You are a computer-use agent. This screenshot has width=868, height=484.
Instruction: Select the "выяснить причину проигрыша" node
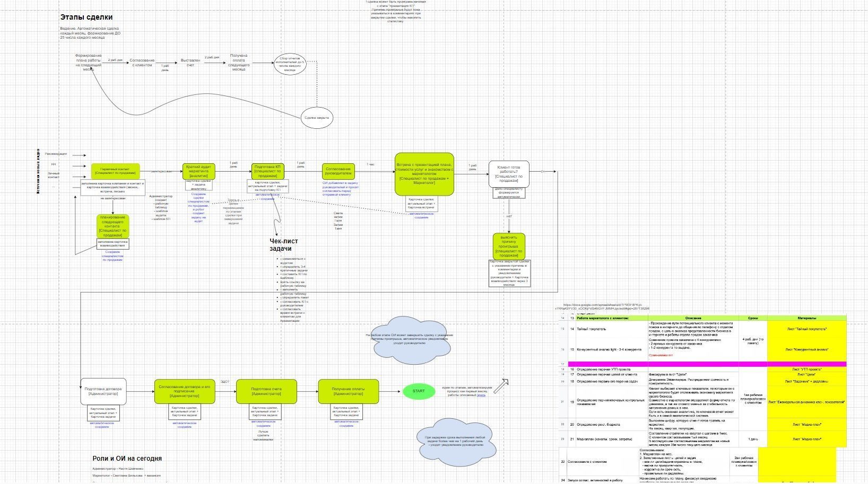pos(509,247)
